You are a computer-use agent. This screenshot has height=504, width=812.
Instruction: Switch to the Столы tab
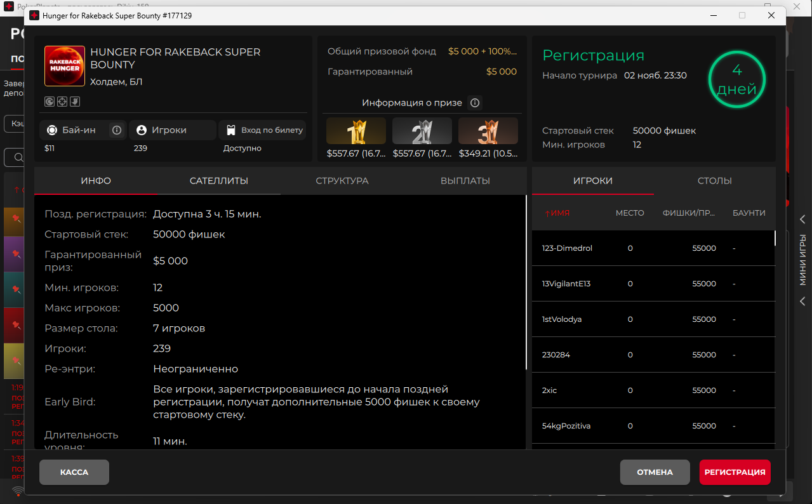[x=715, y=181]
